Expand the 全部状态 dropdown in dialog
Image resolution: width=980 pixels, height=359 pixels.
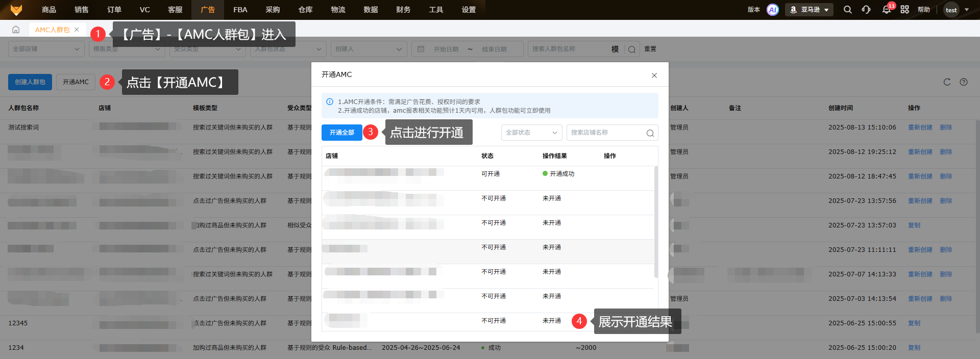(531, 133)
